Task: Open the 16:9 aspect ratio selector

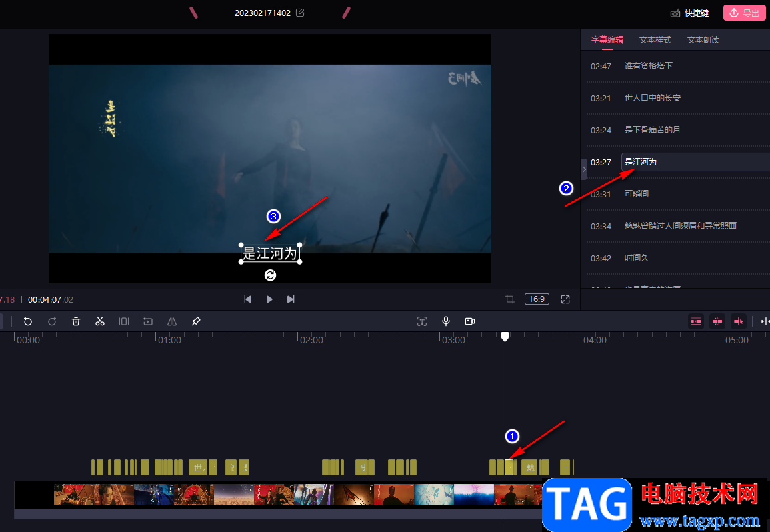Action: click(537, 299)
